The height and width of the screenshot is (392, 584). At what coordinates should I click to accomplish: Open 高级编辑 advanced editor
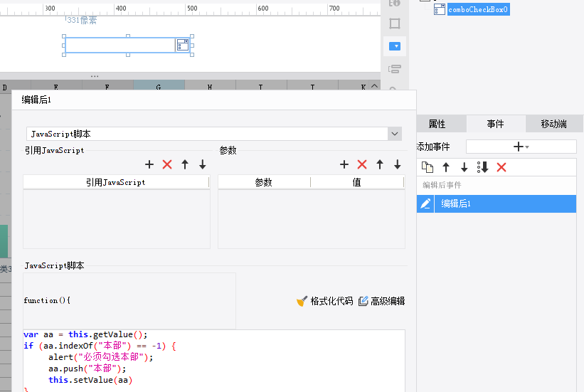(381, 301)
